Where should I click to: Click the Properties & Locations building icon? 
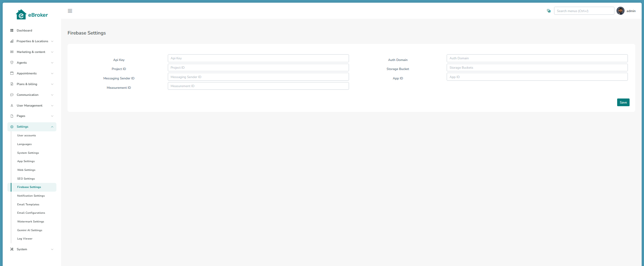tap(12, 41)
